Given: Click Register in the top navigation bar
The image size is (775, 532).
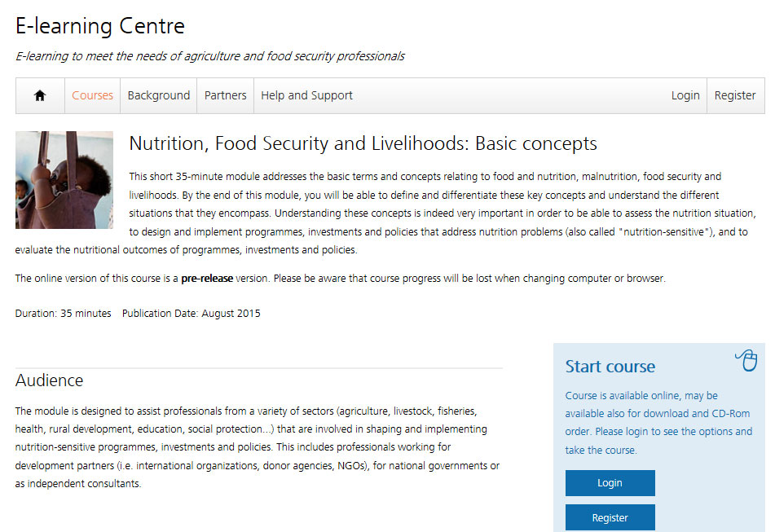Looking at the screenshot, I should [x=735, y=95].
